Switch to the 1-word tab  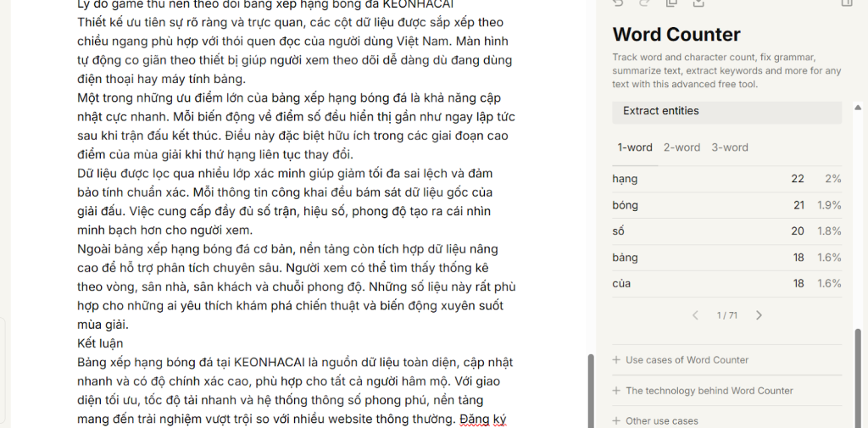pos(634,147)
